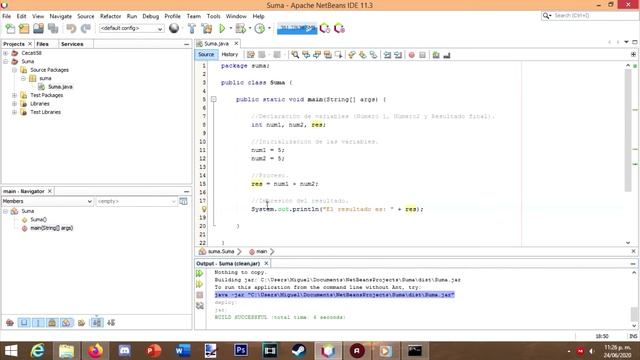Re-run build with green arrow in Output
The width and height of the screenshot is (640, 360).
point(200,273)
